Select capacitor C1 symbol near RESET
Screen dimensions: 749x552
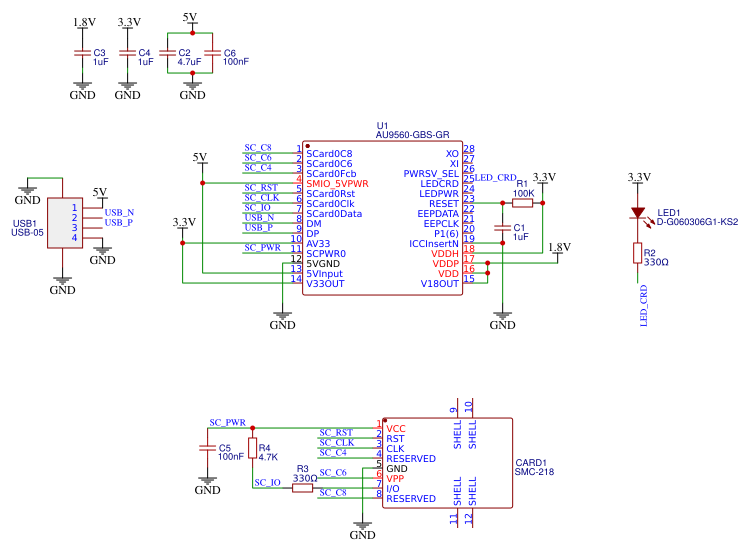503,228
